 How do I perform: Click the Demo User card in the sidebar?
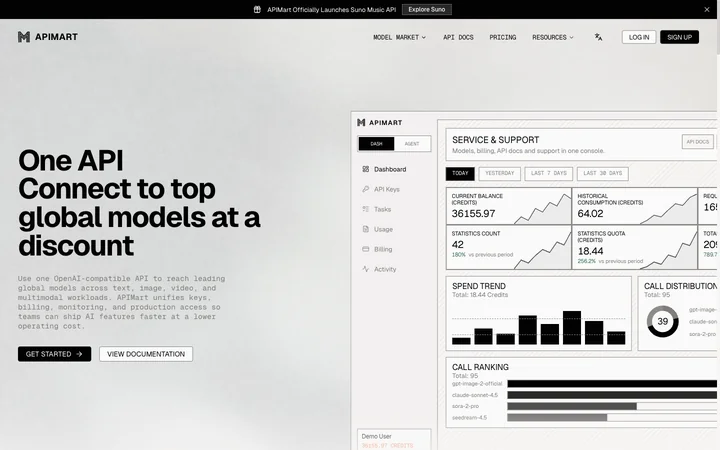click(394, 440)
